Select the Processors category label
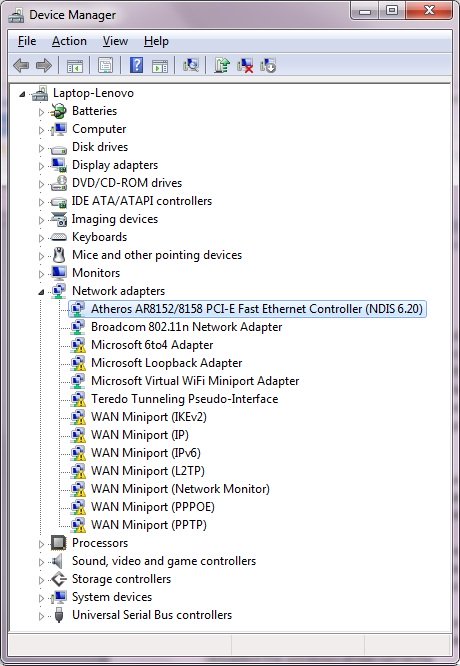 100,543
